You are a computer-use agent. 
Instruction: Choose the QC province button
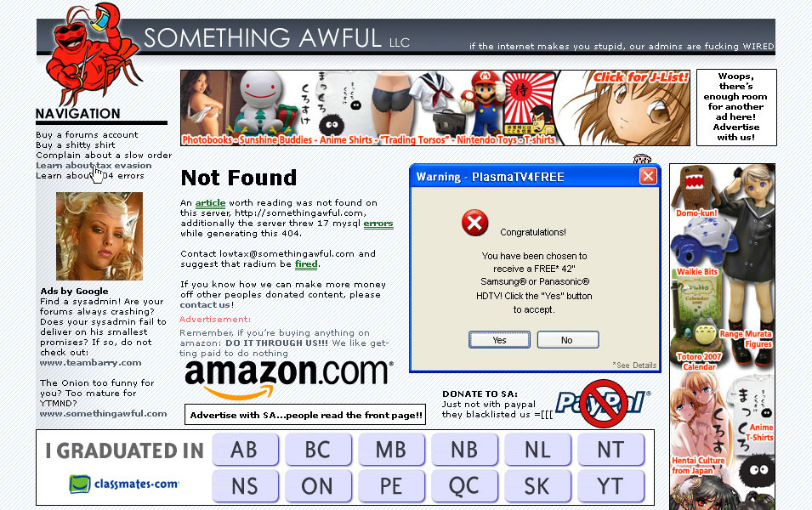click(x=464, y=486)
